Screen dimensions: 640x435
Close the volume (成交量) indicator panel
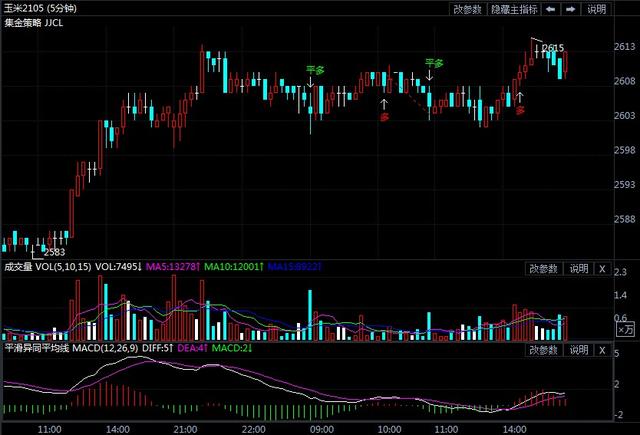tap(602, 268)
